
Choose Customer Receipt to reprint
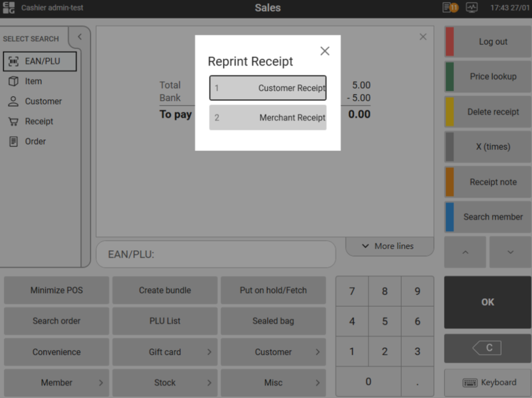[x=268, y=88]
